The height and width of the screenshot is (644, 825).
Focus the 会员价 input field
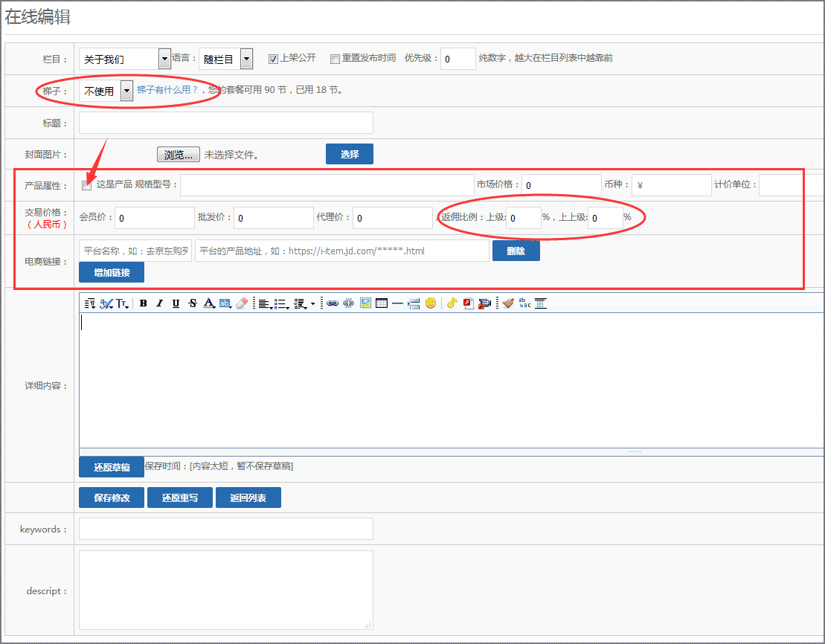tap(155, 218)
